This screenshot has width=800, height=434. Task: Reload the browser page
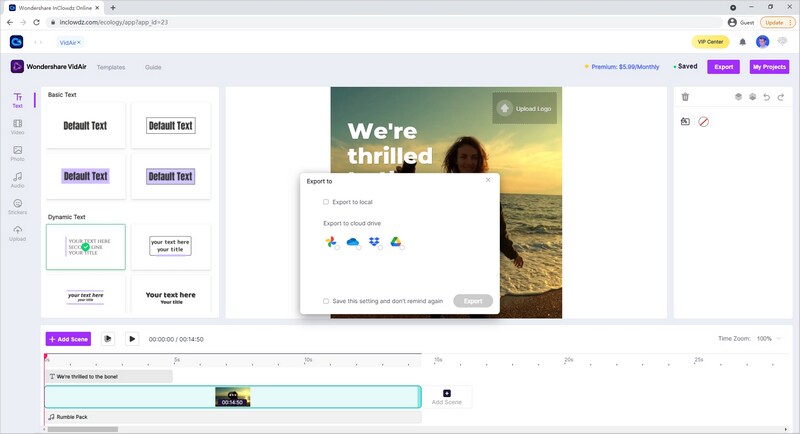pyautogui.click(x=36, y=22)
